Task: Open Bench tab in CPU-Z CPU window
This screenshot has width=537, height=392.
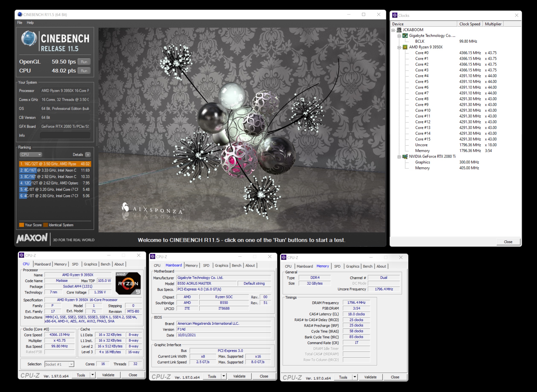Action: 105,264
